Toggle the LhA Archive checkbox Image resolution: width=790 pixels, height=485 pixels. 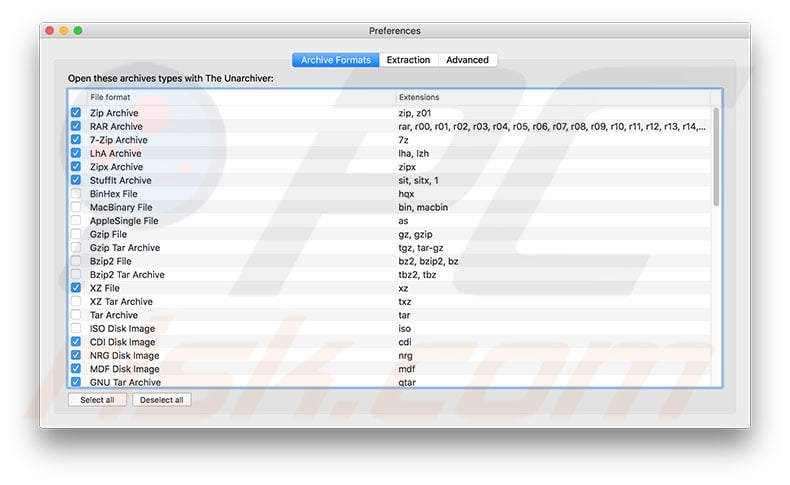click(x=76, y=153)
